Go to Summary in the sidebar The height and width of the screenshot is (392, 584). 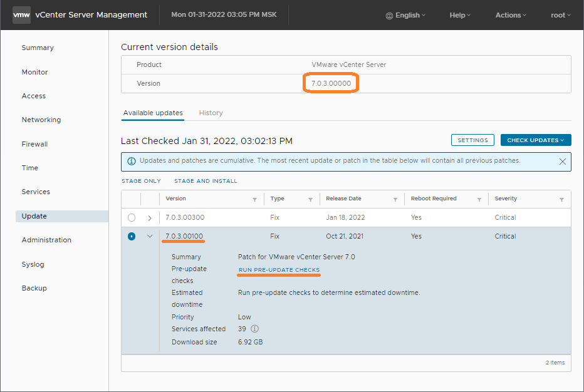tap(38, 48)
